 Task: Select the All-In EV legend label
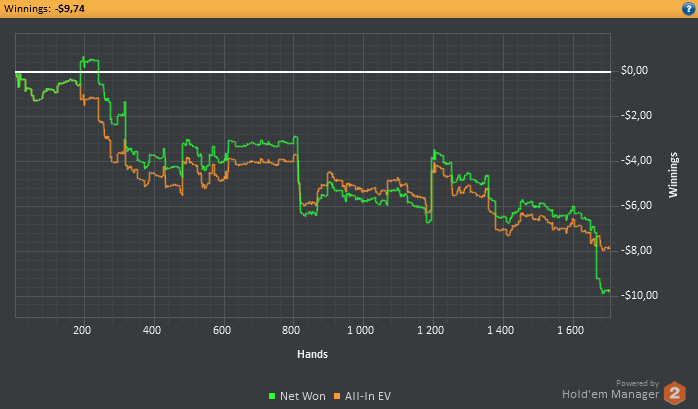coord(368,396)
